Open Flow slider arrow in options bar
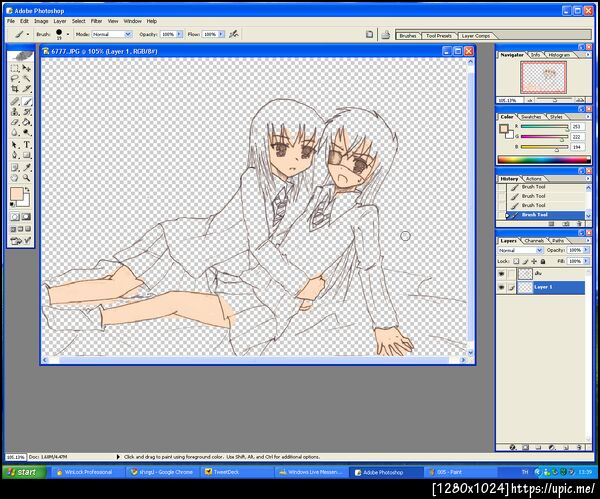Screen dimensions: 600x499 pyautogui.click(x=221, y=34)
